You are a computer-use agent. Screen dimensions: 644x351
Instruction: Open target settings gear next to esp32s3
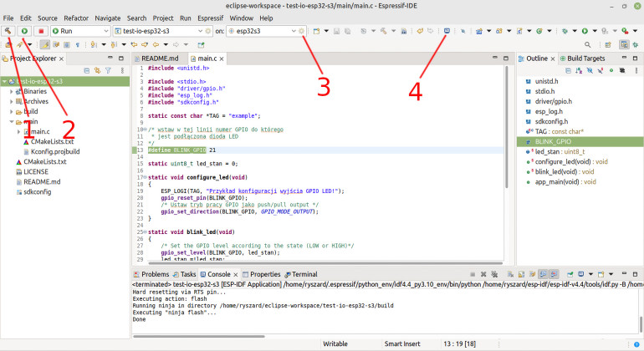[302, 31]
